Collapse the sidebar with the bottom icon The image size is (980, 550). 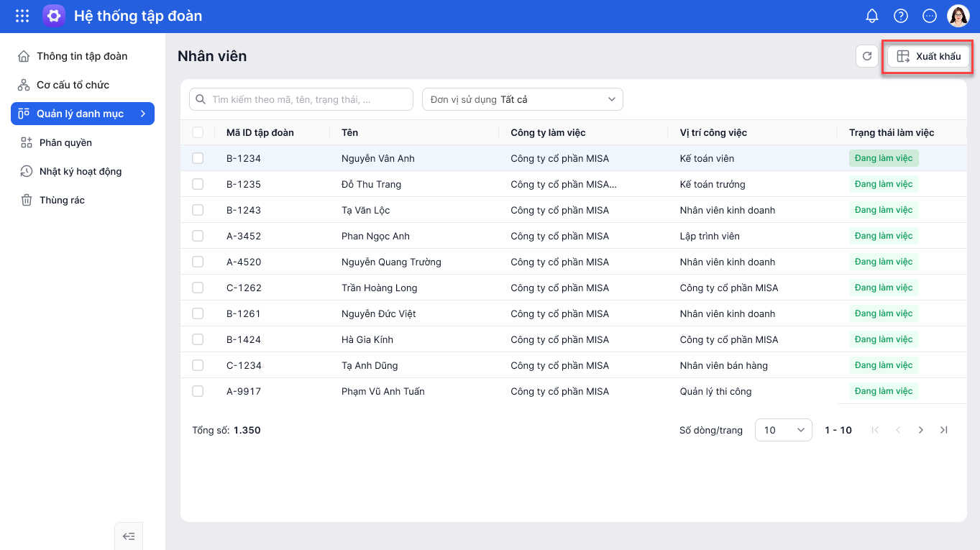(x=129, y=536)
